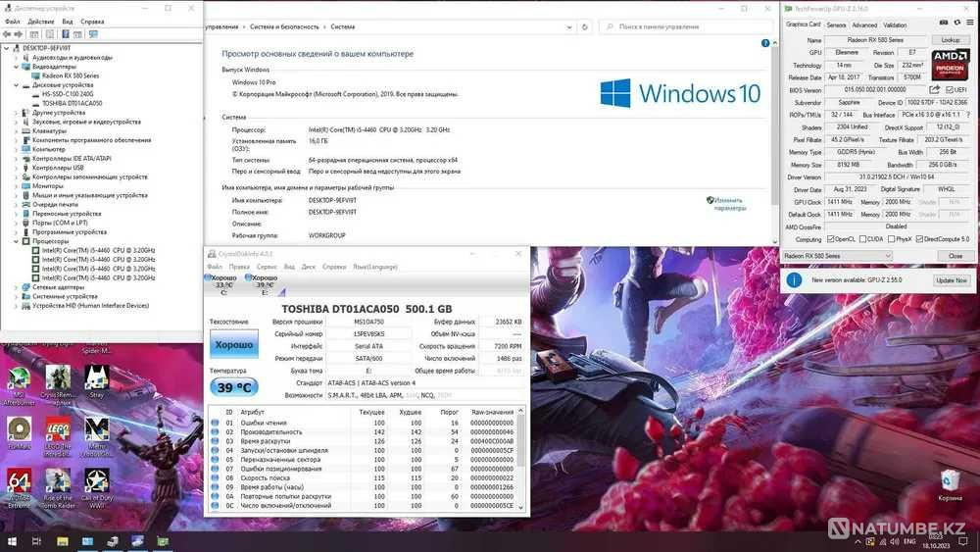This screenshot has height=552, width=980.
Task: Click Device Manager help toolbar icon
Action: (x=65, y=34)
